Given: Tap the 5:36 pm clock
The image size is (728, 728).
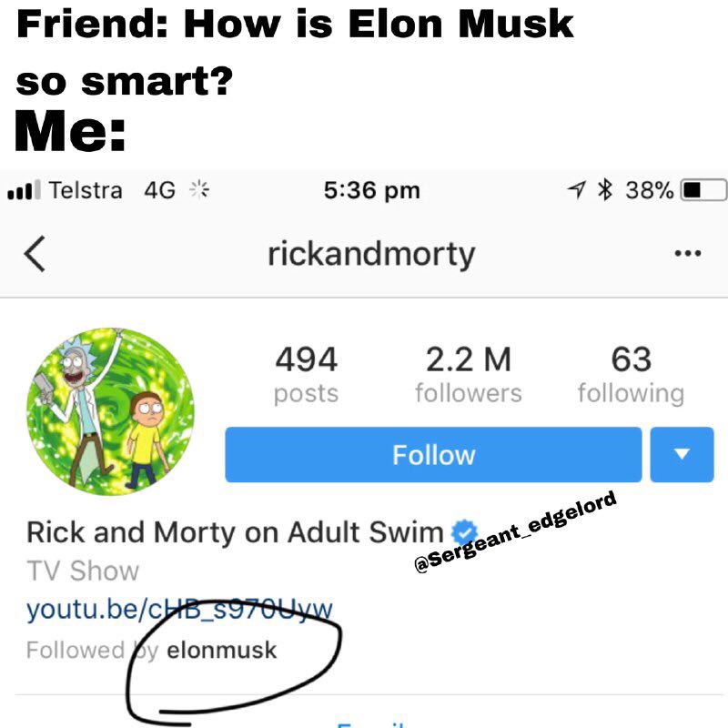Looking at the screenshot, I should (372, 190).
